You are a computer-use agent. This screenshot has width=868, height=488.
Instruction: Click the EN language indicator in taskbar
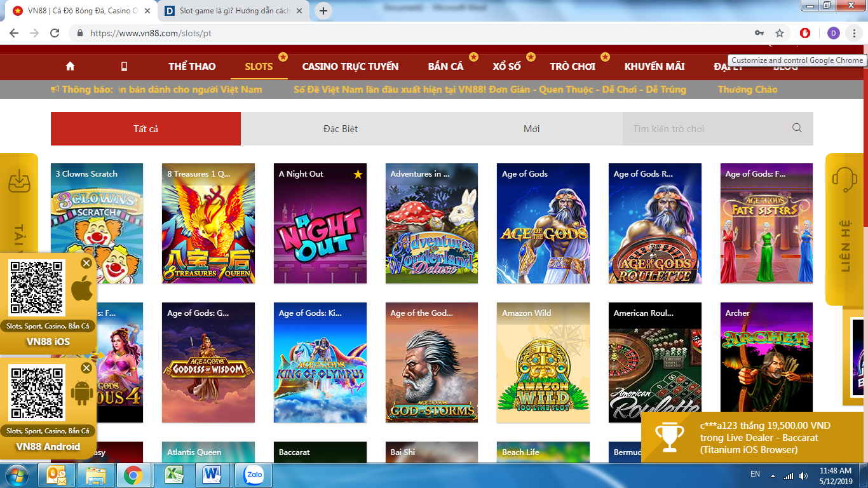pyautogui.click(x=755, y=474)
